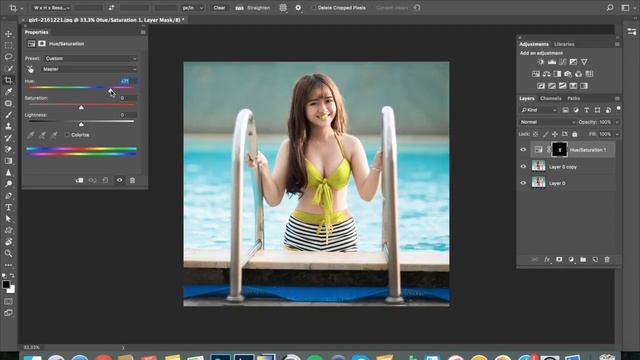Select the Path Selection tool
Image resolution: width=640 pixels, height=360 pixels.
tap(8, 219)
